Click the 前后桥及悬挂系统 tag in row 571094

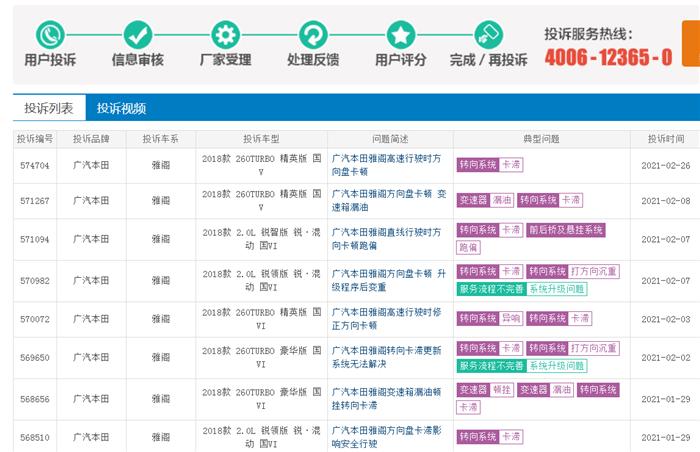tap(566, 230)
